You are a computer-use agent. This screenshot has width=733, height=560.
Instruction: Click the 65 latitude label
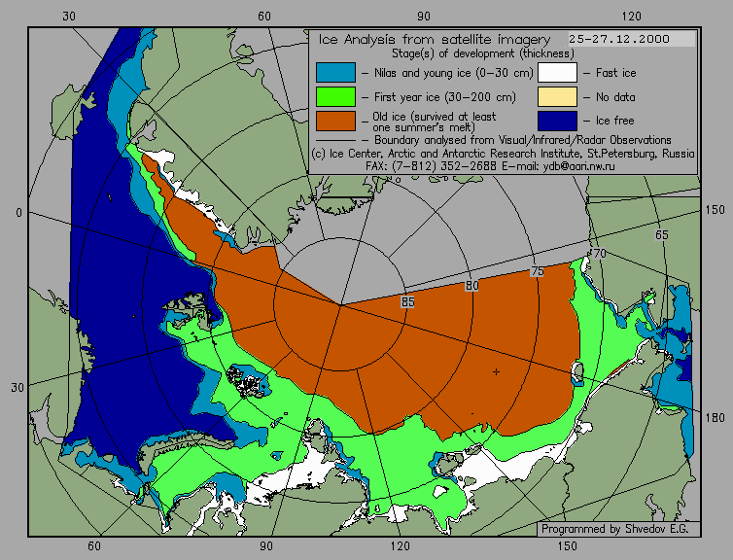click(661, 234)
